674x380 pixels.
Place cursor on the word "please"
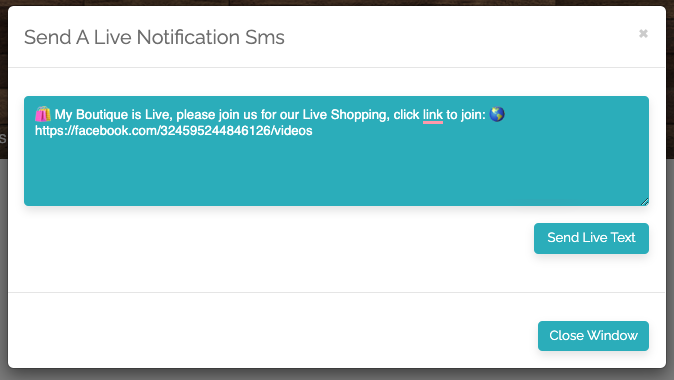pos(196,115)
